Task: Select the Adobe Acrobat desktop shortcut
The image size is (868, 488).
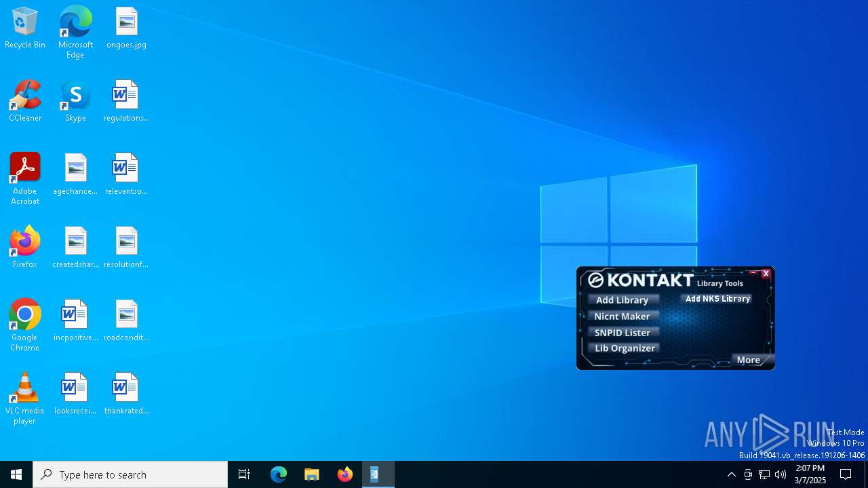Action: point(25,179)
